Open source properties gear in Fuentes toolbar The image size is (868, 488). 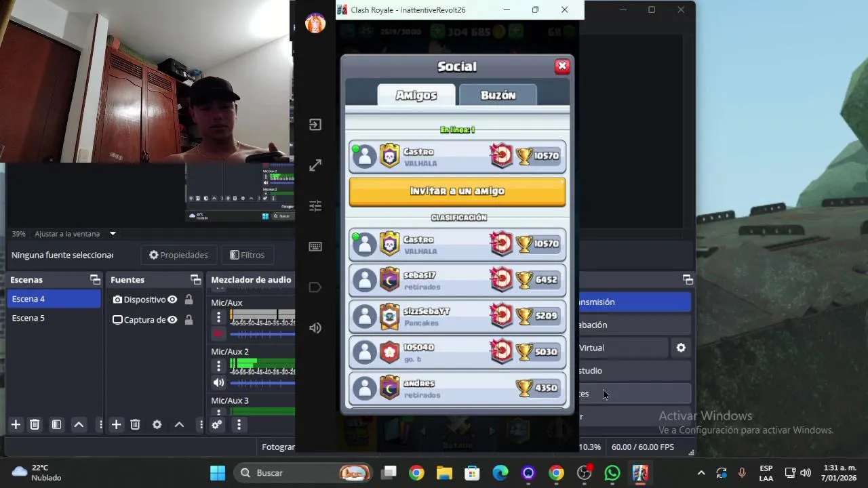click(x=157, y=424)
